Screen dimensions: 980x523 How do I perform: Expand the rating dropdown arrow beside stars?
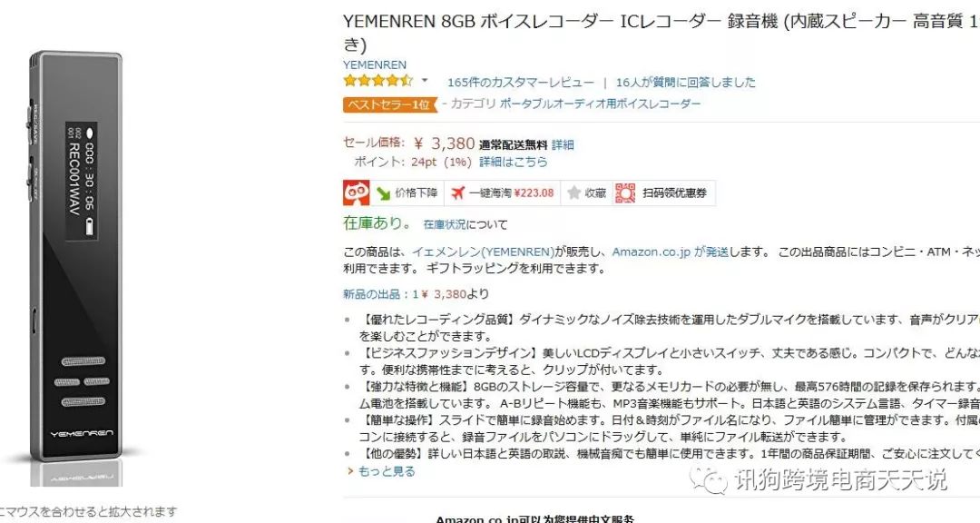pos(425,81)
